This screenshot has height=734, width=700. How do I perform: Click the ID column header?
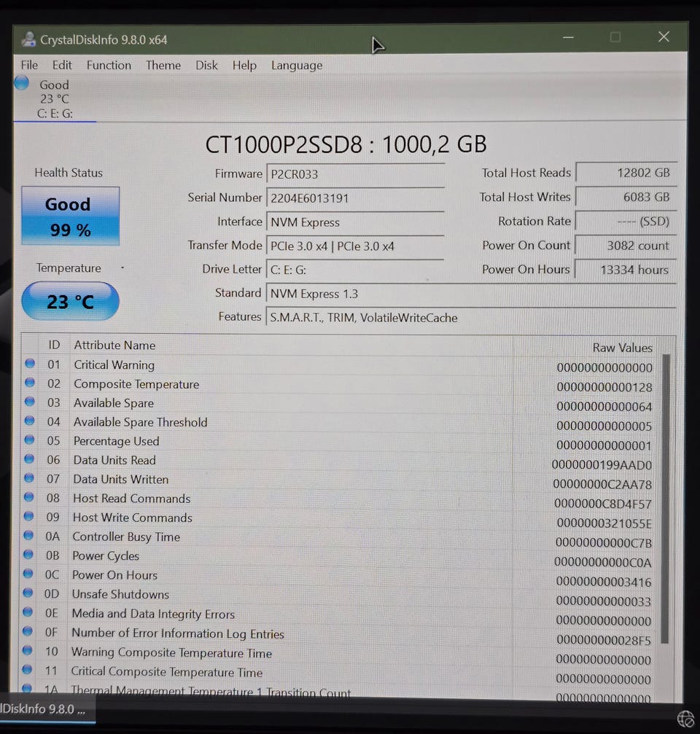coord(54,345)
